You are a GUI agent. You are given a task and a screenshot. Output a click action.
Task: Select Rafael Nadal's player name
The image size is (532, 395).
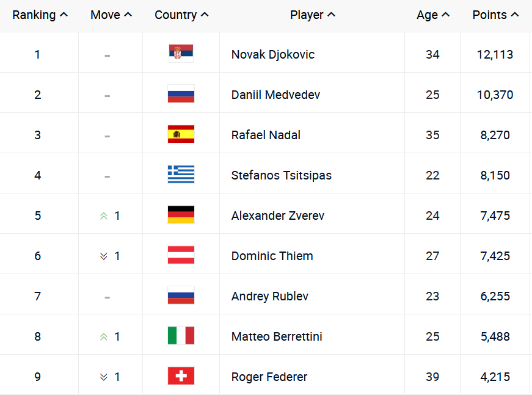266,135
